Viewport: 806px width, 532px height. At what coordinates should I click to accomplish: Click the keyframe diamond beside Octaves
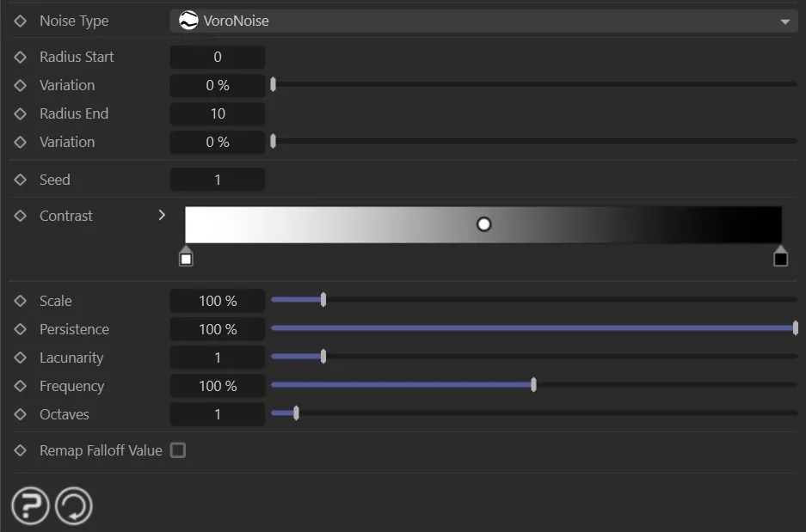point(21,414)
